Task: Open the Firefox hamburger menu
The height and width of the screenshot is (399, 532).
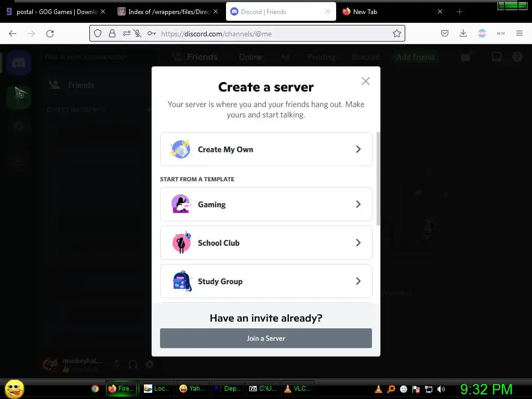Action: 519,33
